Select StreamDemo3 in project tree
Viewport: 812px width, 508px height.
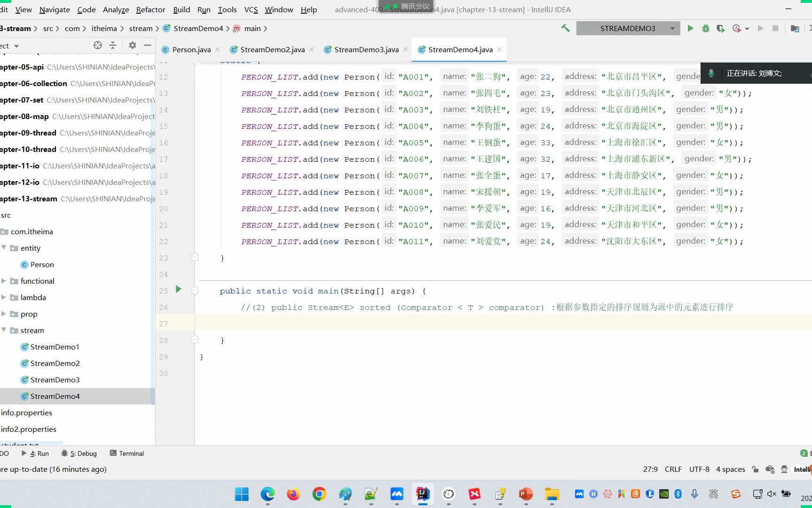tap(50, 380)
